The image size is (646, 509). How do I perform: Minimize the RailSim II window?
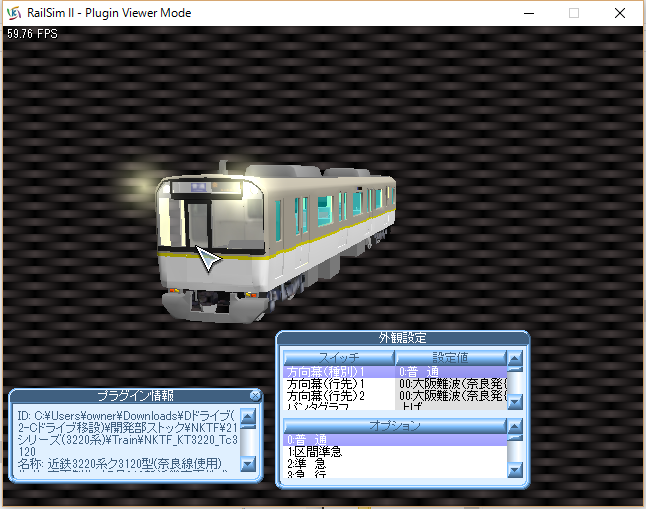coord(529,13)
